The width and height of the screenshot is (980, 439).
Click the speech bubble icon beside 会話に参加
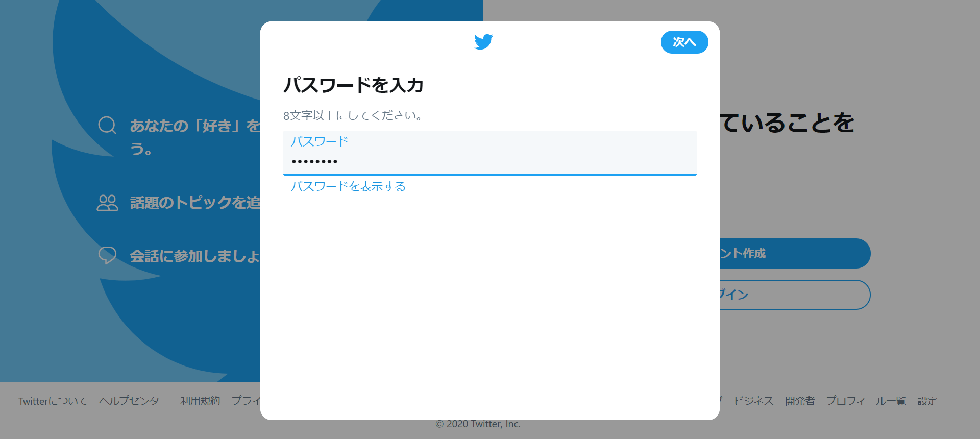pyautogui.click(x=107, y=255)
